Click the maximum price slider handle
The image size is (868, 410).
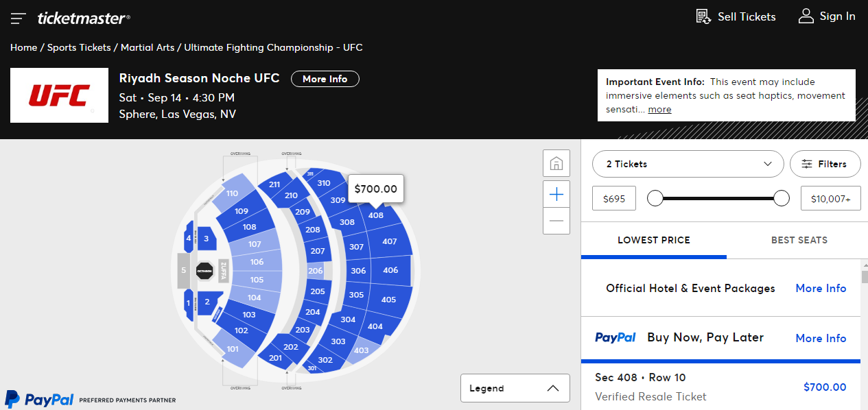781,198
